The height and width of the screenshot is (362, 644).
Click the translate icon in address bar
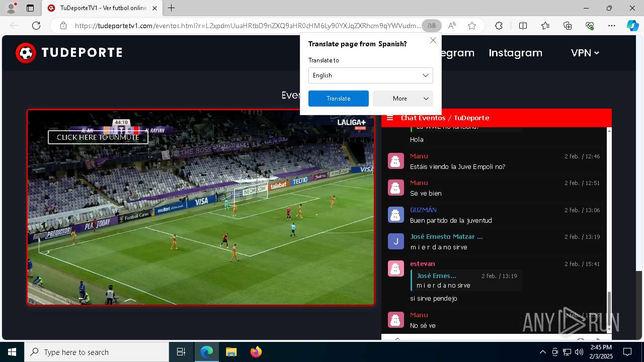coord(431,26)
